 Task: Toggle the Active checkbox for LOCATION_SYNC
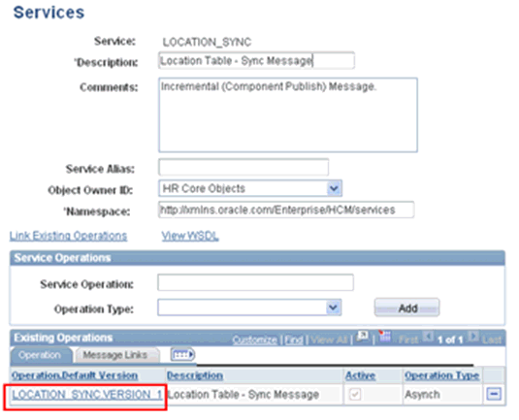tap(355, 394)
